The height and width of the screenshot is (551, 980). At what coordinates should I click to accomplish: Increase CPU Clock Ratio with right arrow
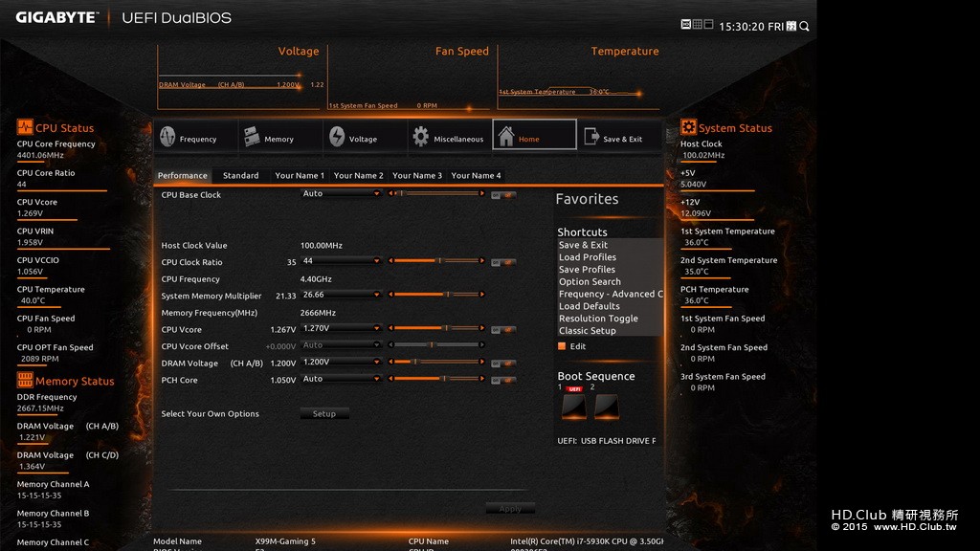[482, 260]
